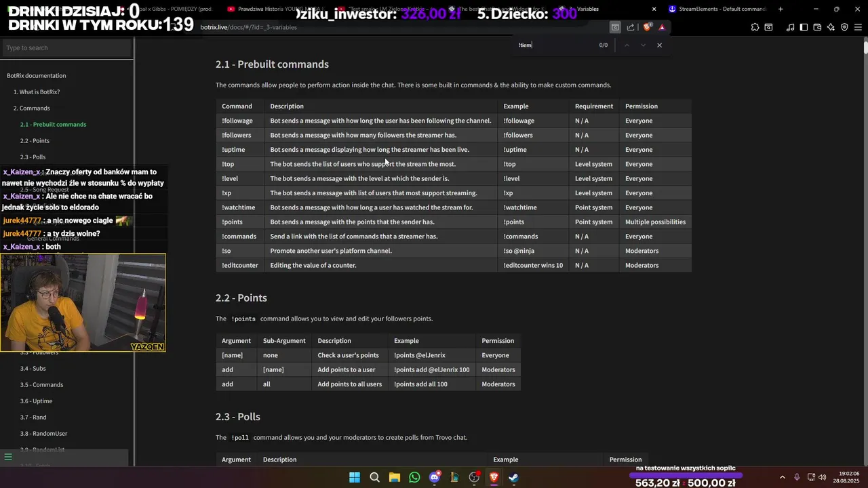Click the '2.1 - Prebuilt commands' heading
The image size is (868, 488).
(272, 64)
